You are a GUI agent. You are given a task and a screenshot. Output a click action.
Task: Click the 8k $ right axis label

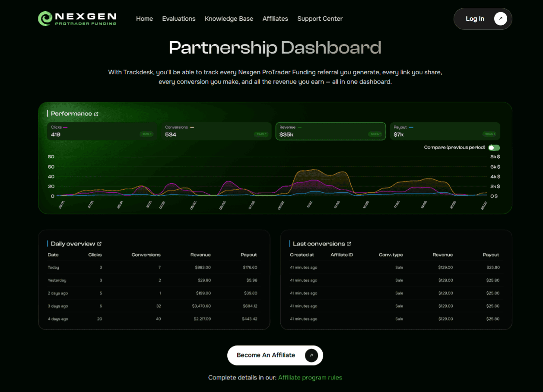(x=495, y=157)
